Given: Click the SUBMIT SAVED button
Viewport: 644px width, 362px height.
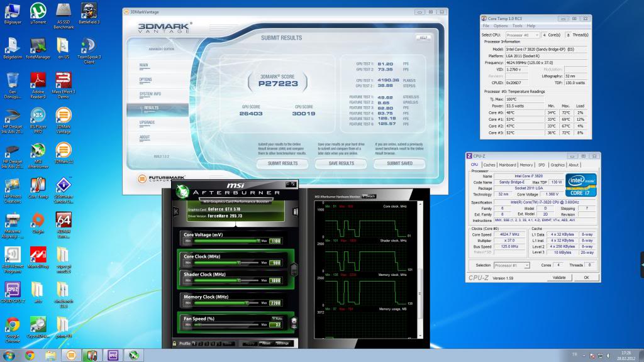Looking at the screenshot, I should pyautogui.click(x=399, y=163).
